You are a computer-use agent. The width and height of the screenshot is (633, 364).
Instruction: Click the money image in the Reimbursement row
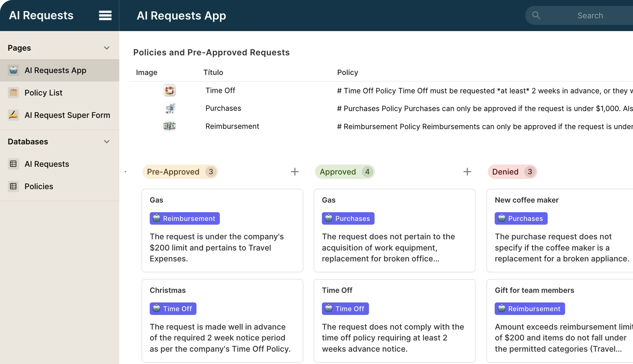[169, 126]
